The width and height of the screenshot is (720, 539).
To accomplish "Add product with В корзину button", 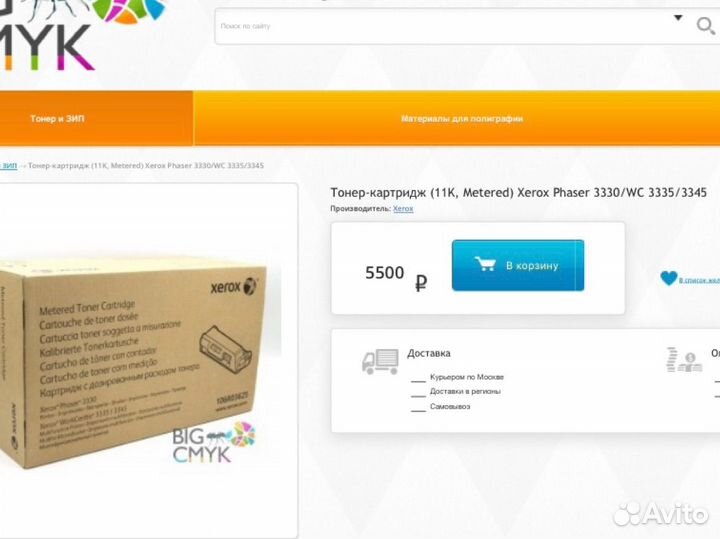I will pyautogui.click(x=518, y=265).
